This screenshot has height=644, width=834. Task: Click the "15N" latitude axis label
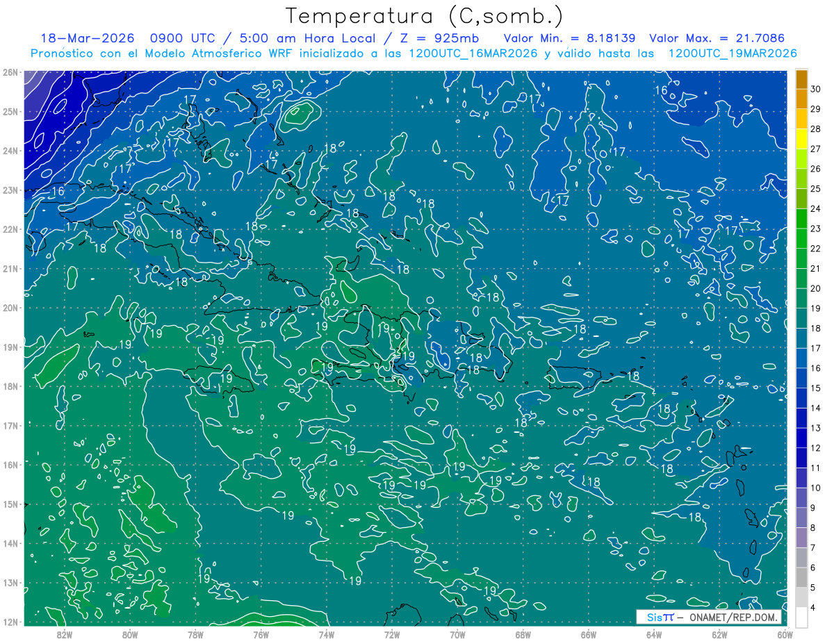pos(10,504)
